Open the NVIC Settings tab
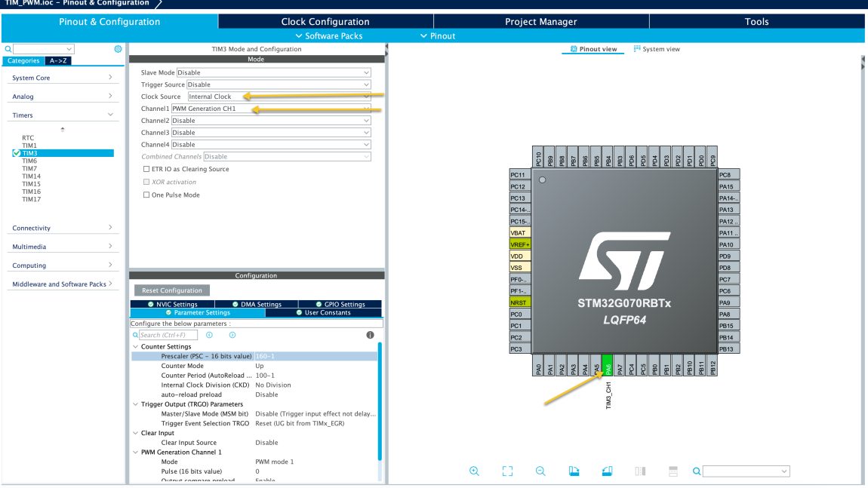 (x=177, y=303)
